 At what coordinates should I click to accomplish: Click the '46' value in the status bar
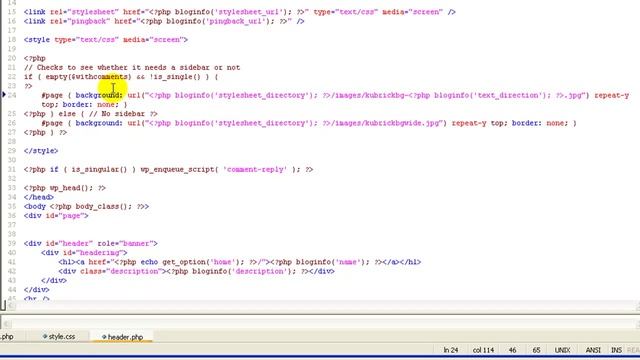[512, 350]
